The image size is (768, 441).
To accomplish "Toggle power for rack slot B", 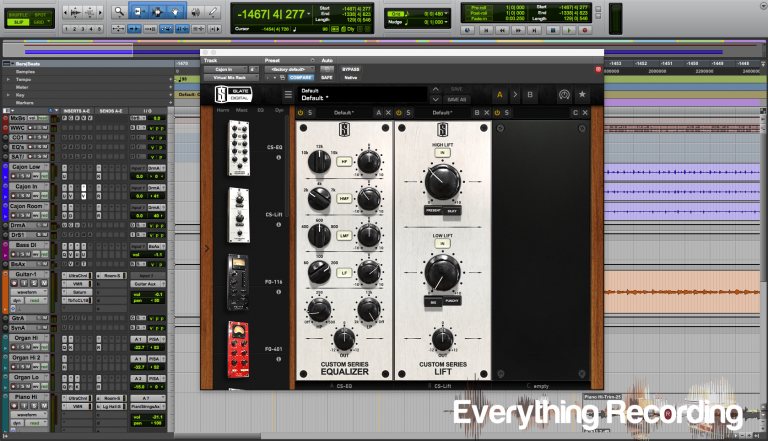I will [399, 113].
